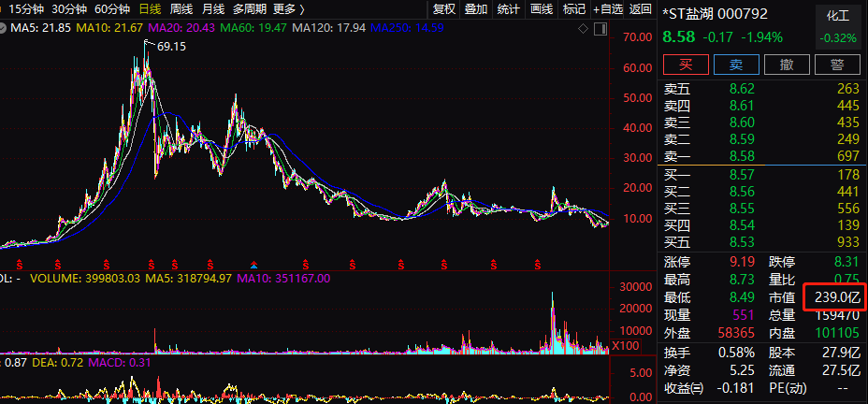Select the 买五 row at 8.53
The height and width of the screenshot is (404, 868).
pos(761,241)
